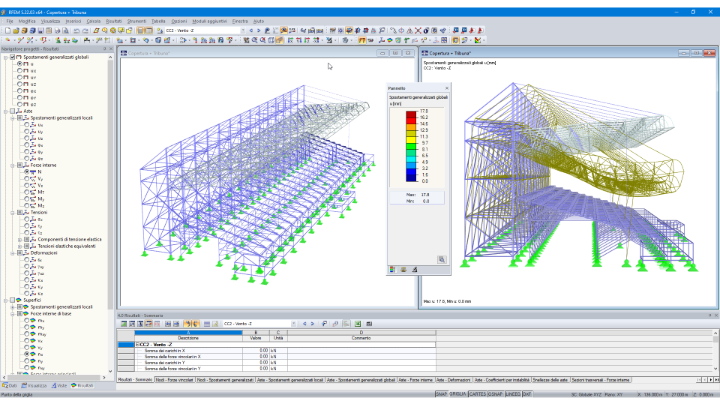The height and width of the screenshot is (405, 720).
Task: Toggle the Superfici checkbox in navigator
Action: click(13, 300)
